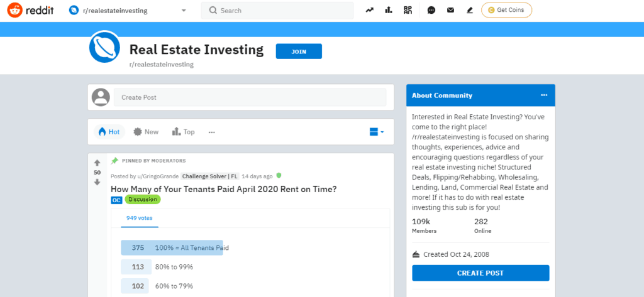
Task: Upvote the pinned April rent post
Action: (x=97, y=163)
